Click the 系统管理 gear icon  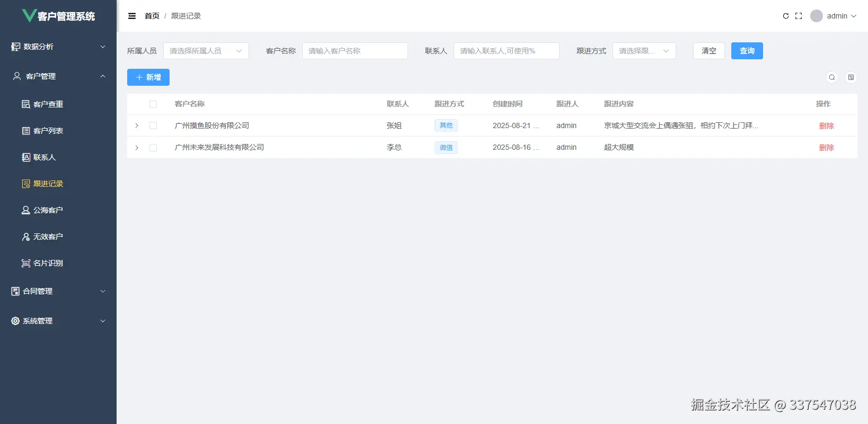pos(15,321)
